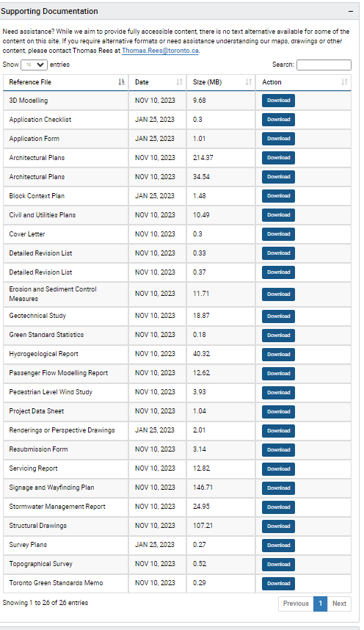
Task: Go to Previous page of entries
Action: tap(296, 604)
